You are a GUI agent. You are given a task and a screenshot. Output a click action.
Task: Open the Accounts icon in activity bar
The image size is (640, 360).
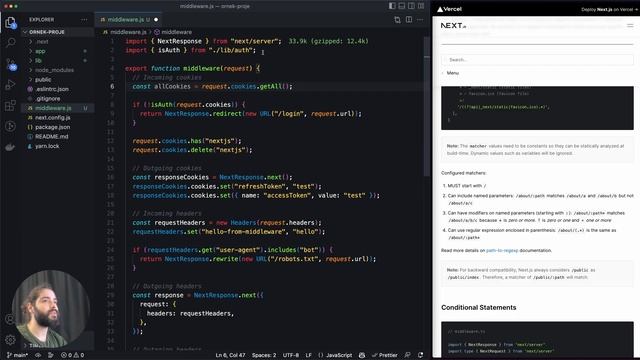point(10,319)
